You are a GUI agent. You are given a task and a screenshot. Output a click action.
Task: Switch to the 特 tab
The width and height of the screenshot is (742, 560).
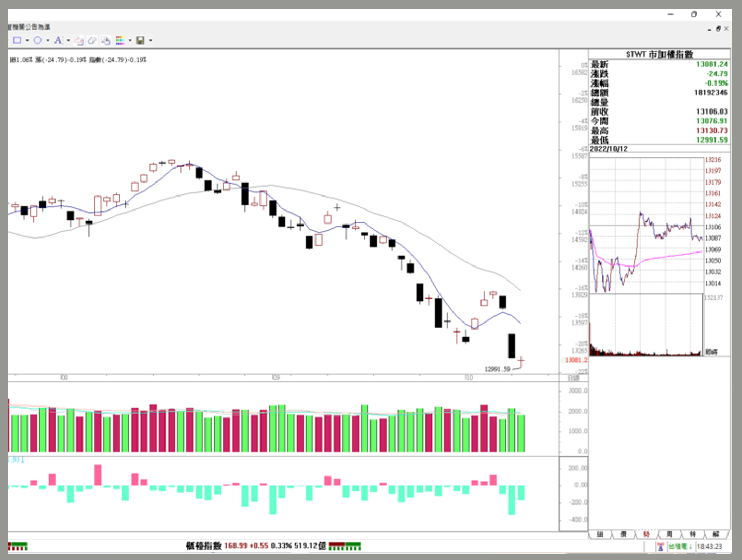coord(693,534)
